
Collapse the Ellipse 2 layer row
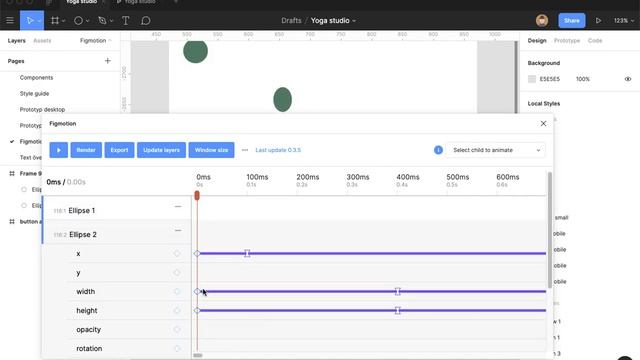click(178, 231)
